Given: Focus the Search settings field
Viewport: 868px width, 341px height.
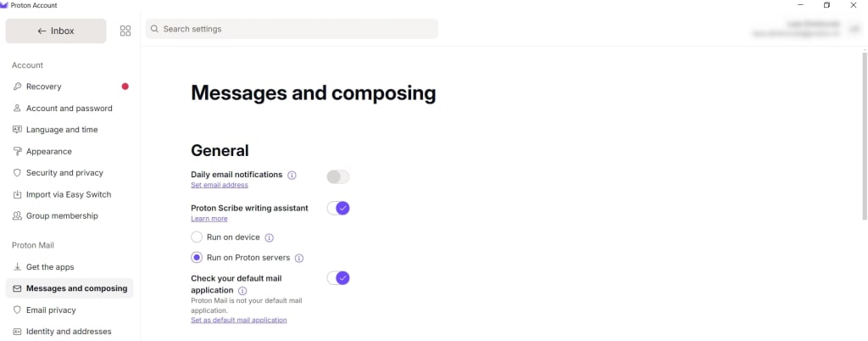Looking at the screenshot, I should pyautogui.click(x=292, y=29).
